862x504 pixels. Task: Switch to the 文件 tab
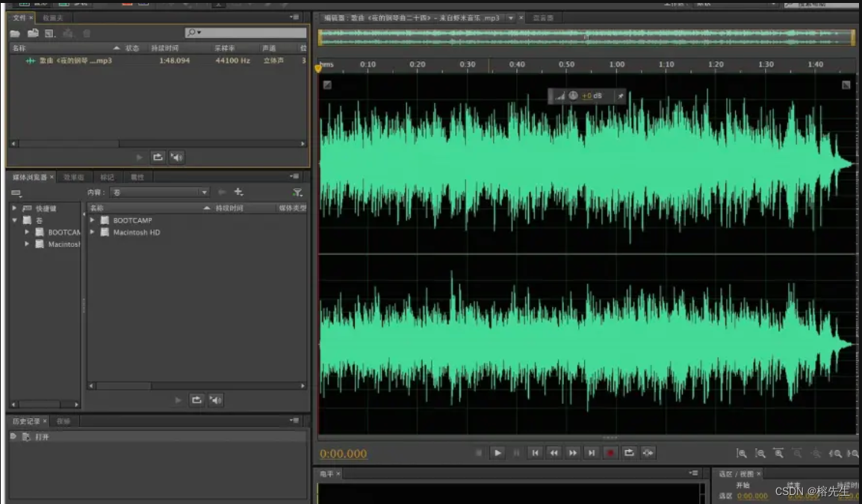[x=19, y=18]
